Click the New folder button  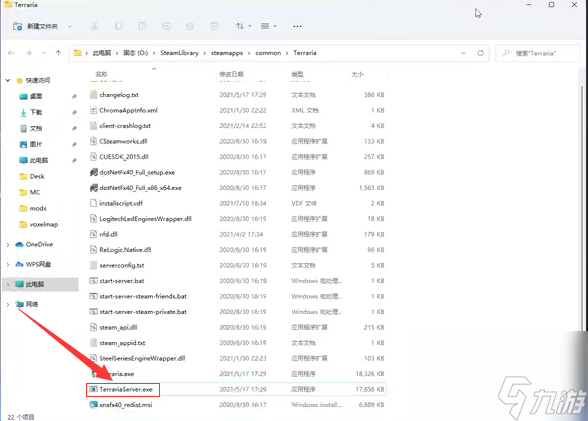click(x=36, y=26)
